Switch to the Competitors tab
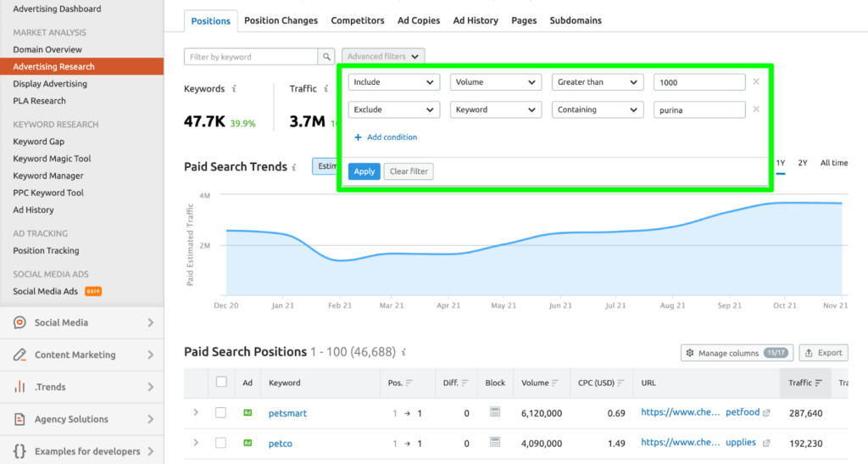Image resolution: width=868 pixels, height=464 pixels. click(x=357, y=20)
